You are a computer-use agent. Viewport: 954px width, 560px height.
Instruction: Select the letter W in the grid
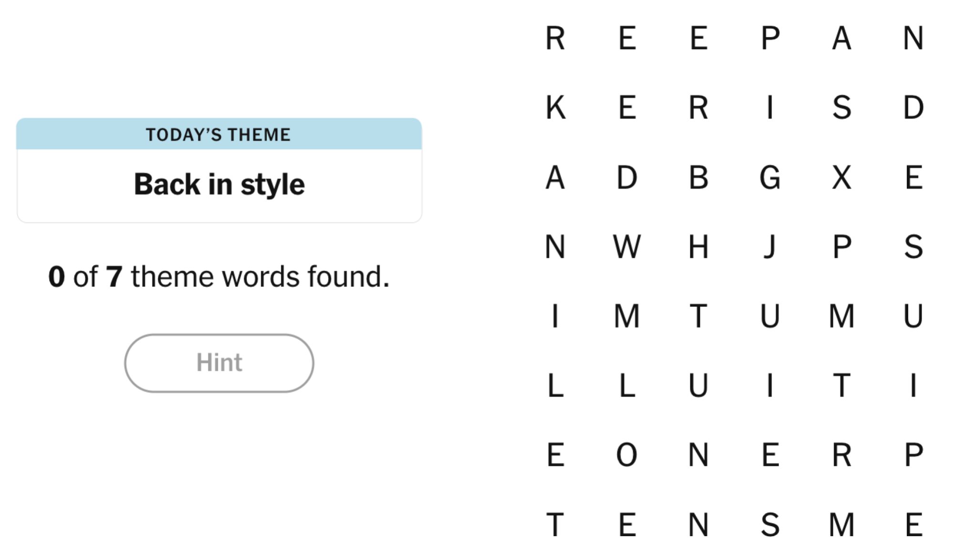pos(626,247)
